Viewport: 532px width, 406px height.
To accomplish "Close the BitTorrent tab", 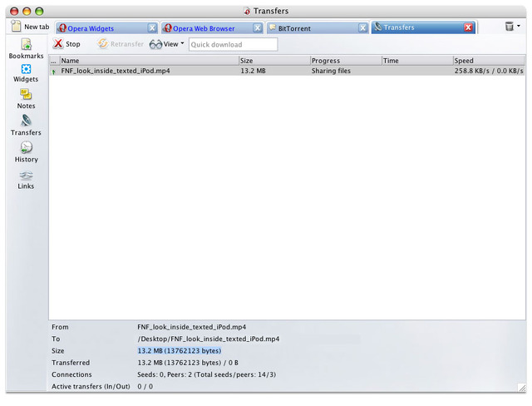I will tap(362, 27).
